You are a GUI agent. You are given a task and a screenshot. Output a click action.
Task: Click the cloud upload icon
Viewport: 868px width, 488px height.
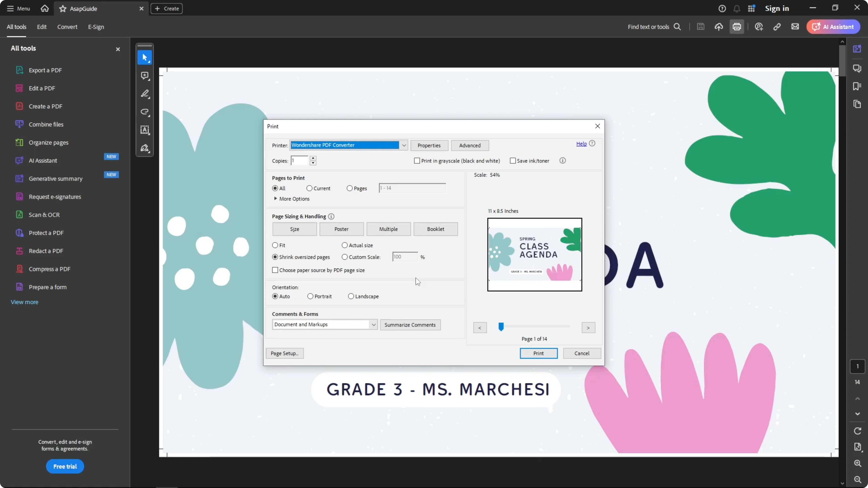719,27
